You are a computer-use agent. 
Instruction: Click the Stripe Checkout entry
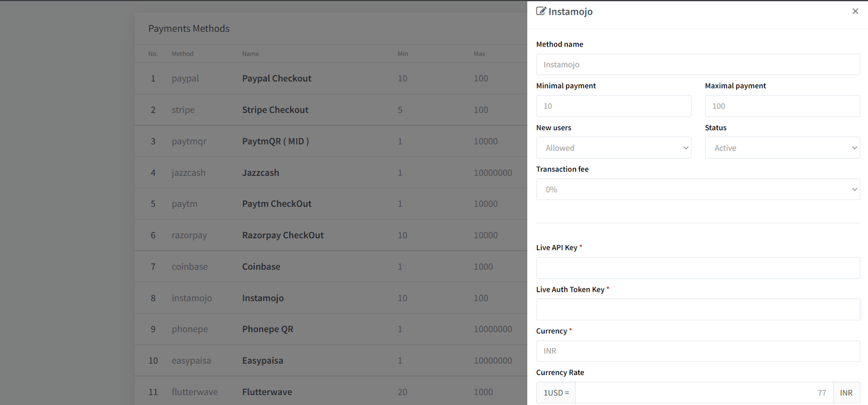tap(275, 110)
